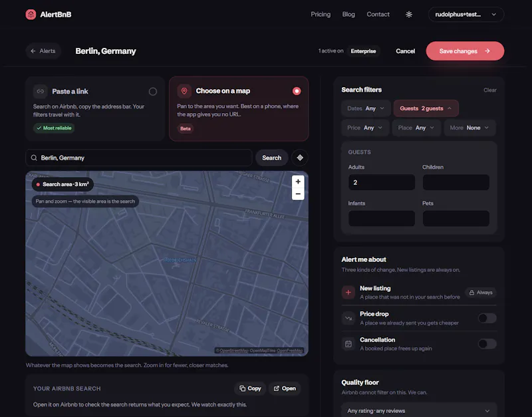Click the Berlin, Germany page heading
The height and width of the screenshot is (417, 532).
tap(106, 51)
